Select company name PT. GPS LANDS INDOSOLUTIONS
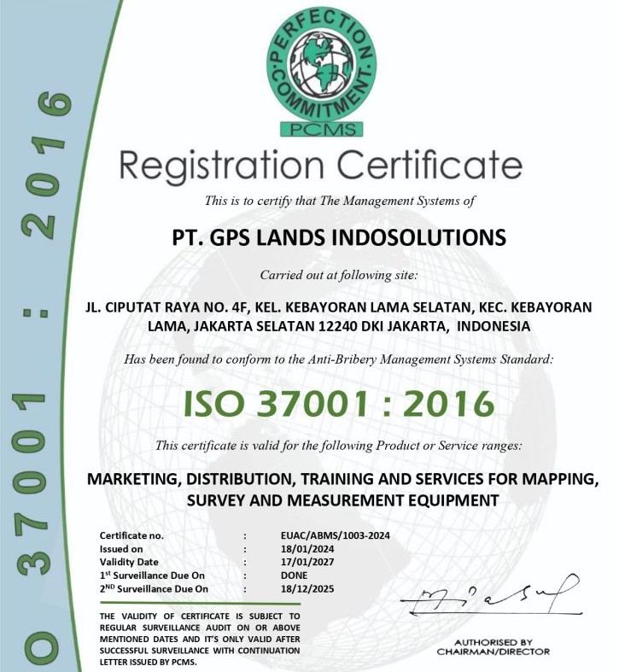619x672 pixels. point(339,237)
